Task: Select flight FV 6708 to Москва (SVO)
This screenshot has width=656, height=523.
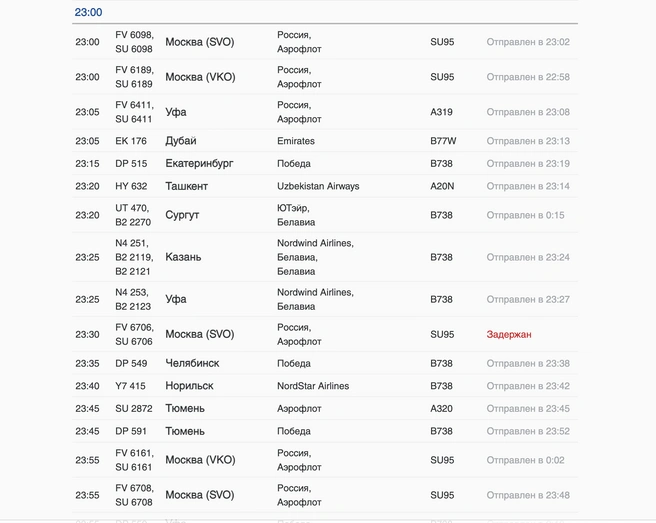Action: click(x=325, y=495)
